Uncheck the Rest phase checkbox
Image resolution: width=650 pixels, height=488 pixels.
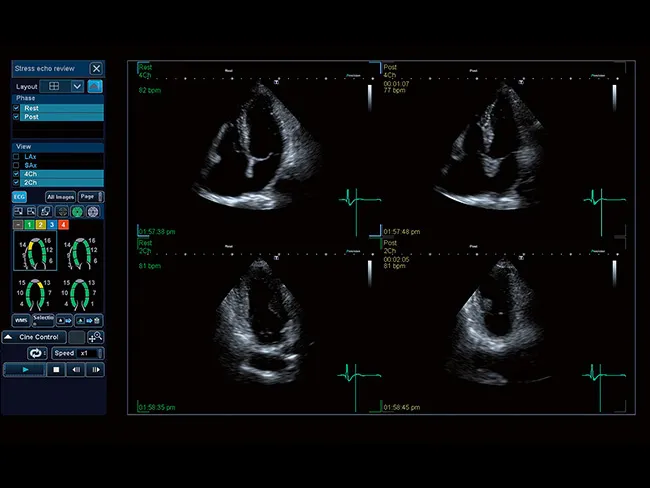coord(16,107)
